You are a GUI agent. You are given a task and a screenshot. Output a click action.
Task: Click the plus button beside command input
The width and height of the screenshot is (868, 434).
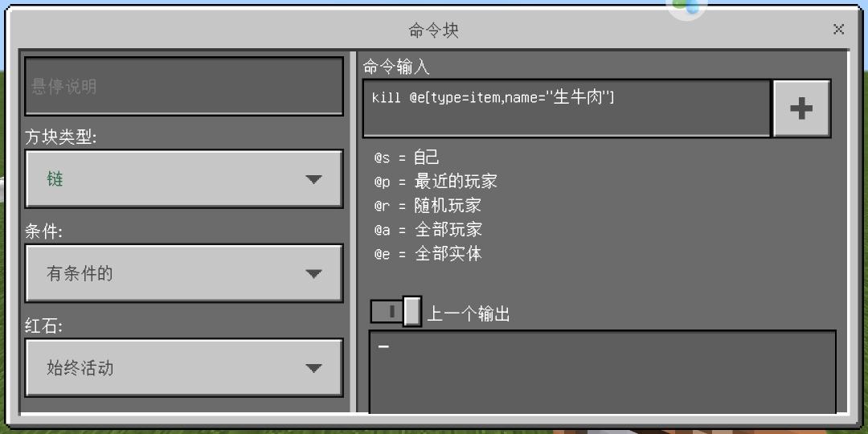(801, 108)
